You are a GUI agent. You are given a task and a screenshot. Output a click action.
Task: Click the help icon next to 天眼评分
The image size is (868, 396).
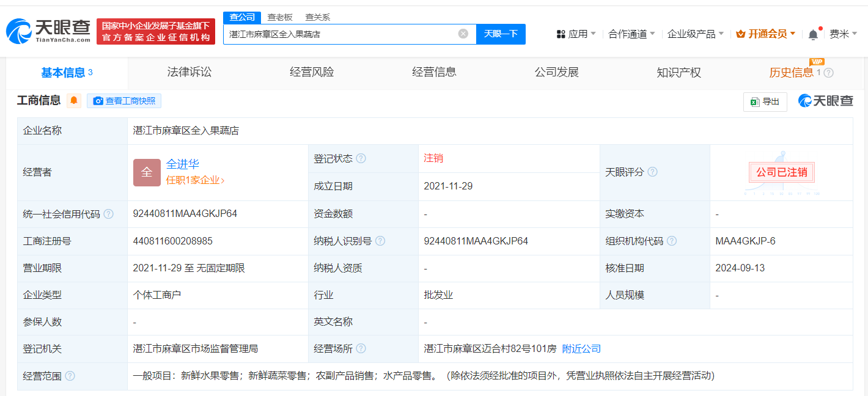point(652,172)
